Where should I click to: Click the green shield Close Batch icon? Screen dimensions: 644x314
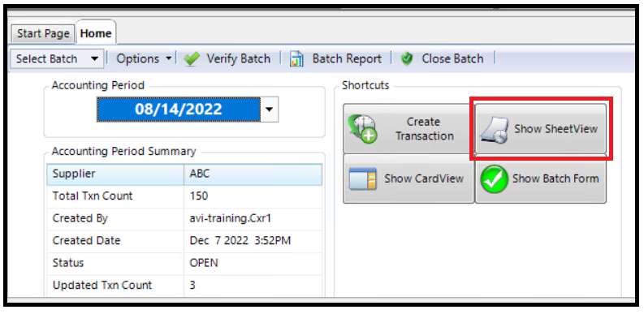pos(407,59)
